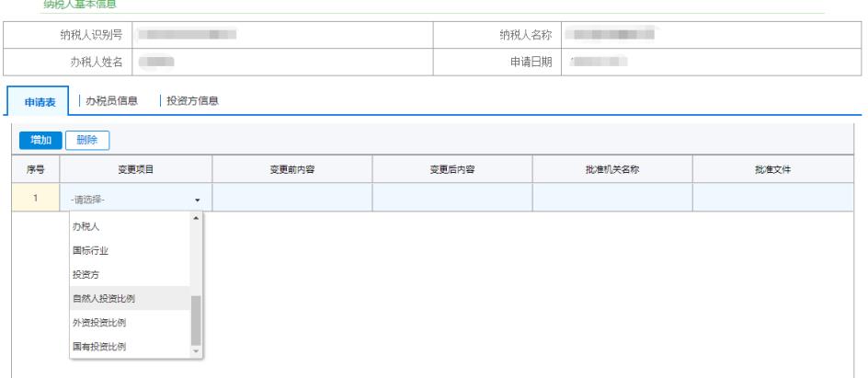The height and width of the screenshot is (378, 868).
Task: Select the 国有投资比例 option
Action: (99, 347)
